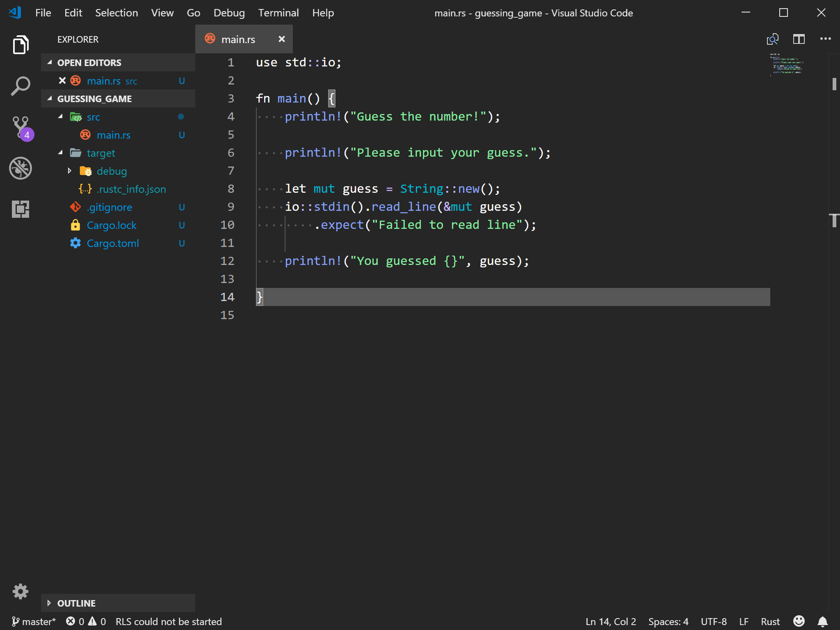Open the Debug view icon
840x630 pixels.
(x=20, y=168)
